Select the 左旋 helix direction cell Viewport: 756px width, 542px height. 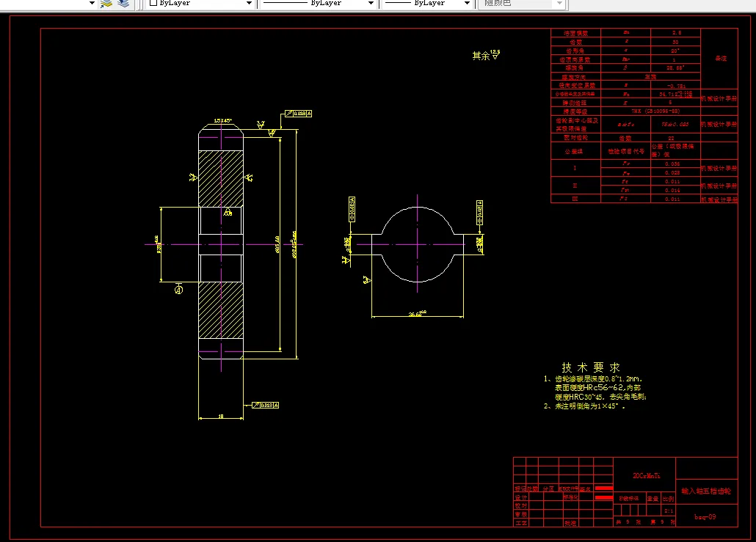point(650,76)
